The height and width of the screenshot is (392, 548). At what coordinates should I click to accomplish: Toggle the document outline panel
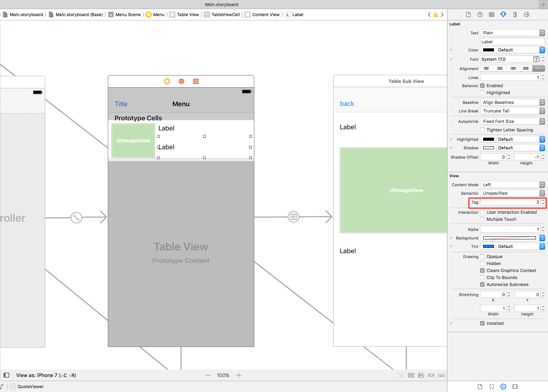[7, 375]
